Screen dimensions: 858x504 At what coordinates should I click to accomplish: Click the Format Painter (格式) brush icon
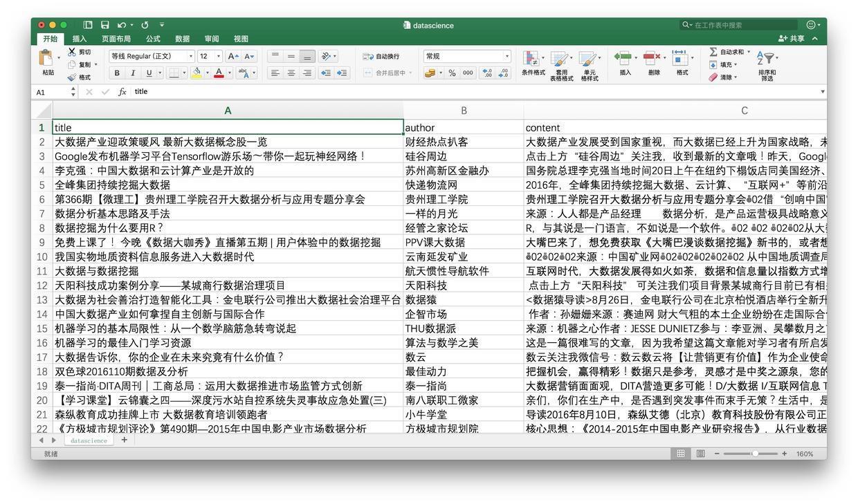[73, 77]
